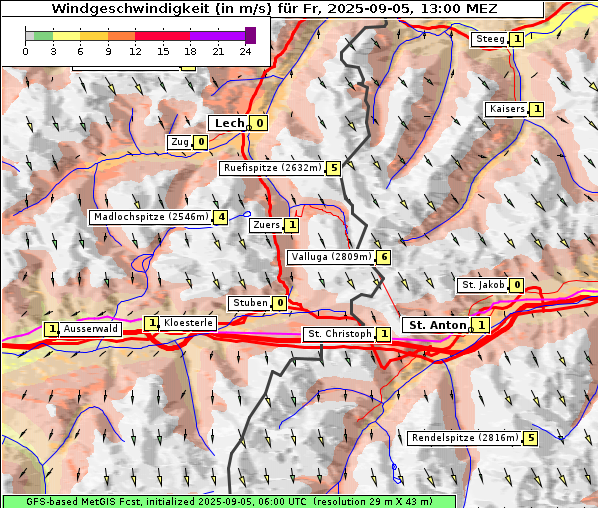The width and height of the screenshot is (598, 508).
Task: Click the yellow wind value next to Madlochspitze
Action: (x=221, y=217)
